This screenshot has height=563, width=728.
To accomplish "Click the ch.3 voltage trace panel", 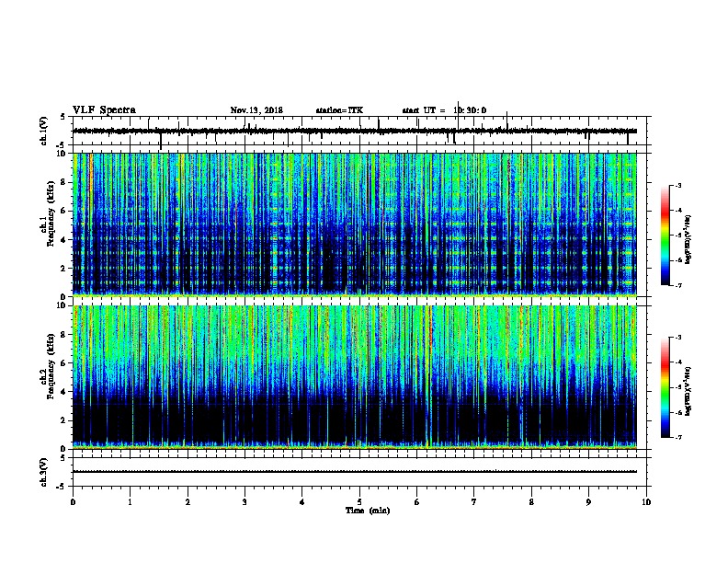I will pyautogui.click(x=361, y=472).
